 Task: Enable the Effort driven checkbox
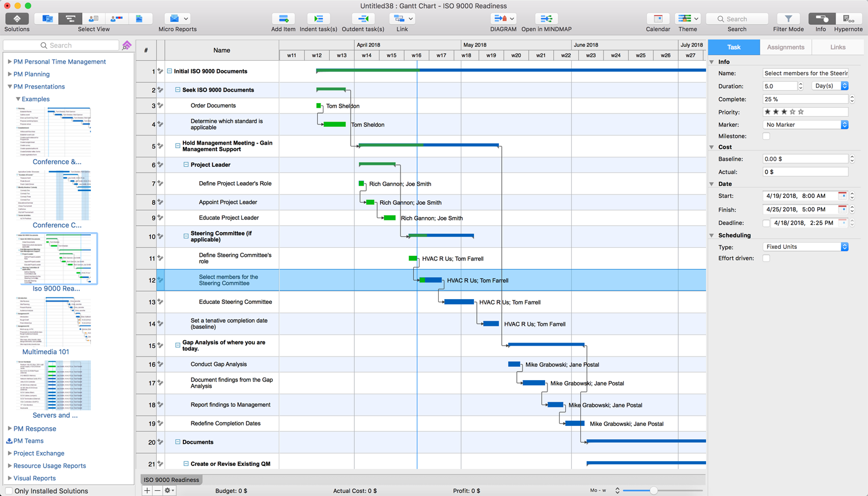click(x=766, y=259)
